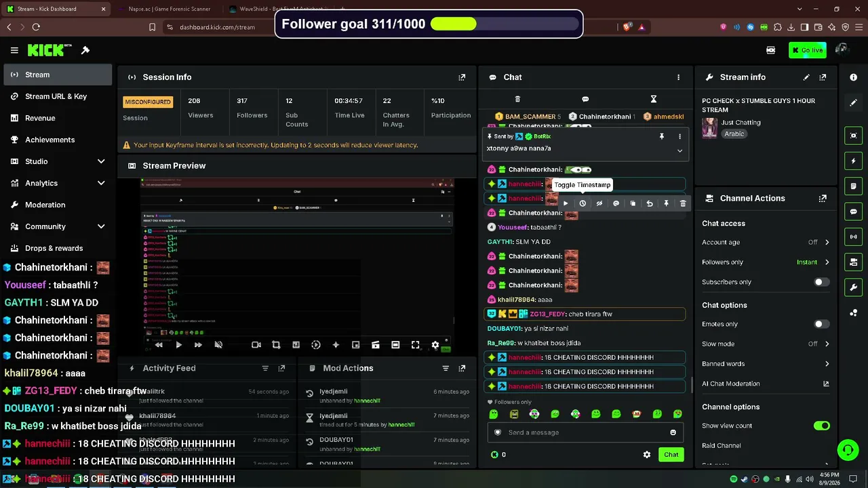Open Account age setting
The width and height of the screenshot is (868, 488).
[766, 242]
